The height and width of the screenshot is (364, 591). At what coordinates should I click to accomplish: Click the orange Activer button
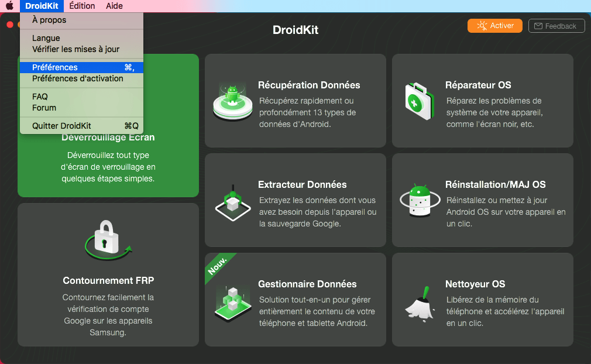[495, 26]
